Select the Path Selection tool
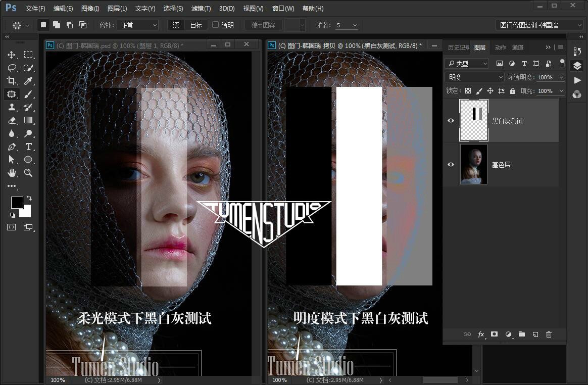 [x=11, y=160]
